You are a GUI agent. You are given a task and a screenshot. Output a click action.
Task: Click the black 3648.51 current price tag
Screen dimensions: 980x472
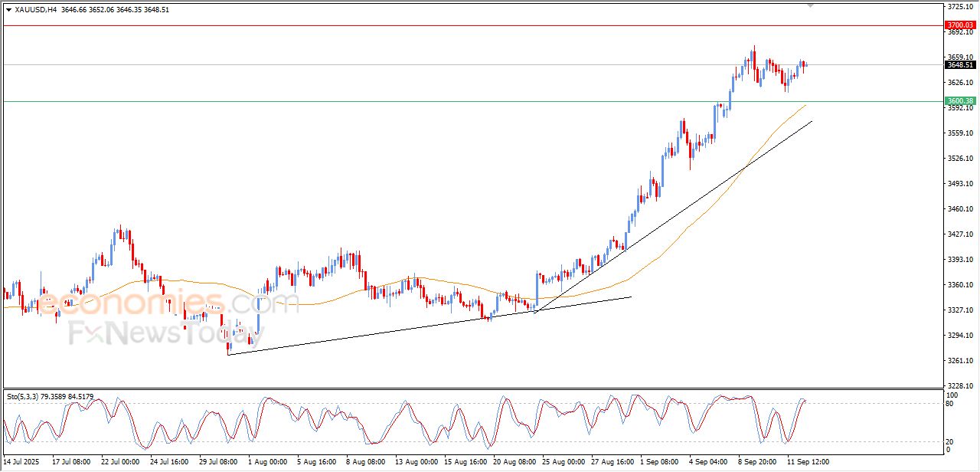(x=959, y=65)
